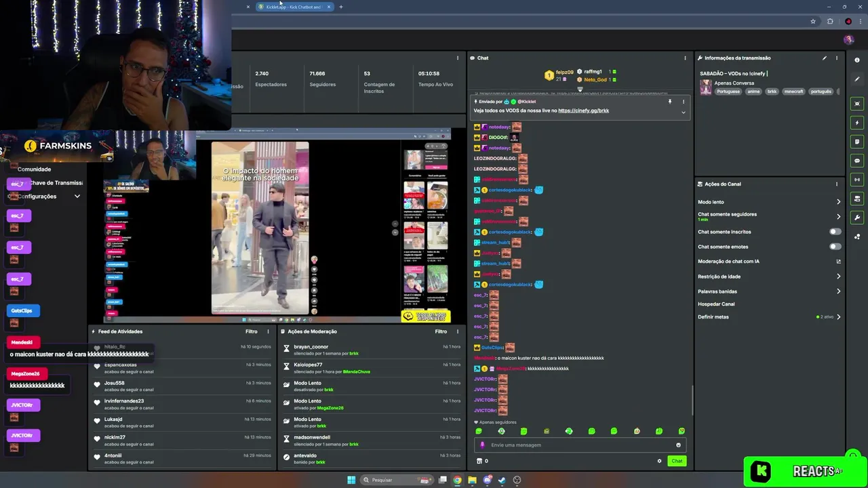Viewport: 868px width, 488px height.
Task: Click Hospedar Canal action
Action: tap(716, 304)
